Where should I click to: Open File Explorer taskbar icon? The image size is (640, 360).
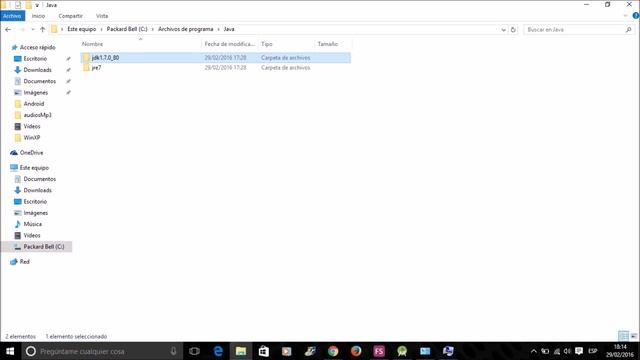coord(241,351)
